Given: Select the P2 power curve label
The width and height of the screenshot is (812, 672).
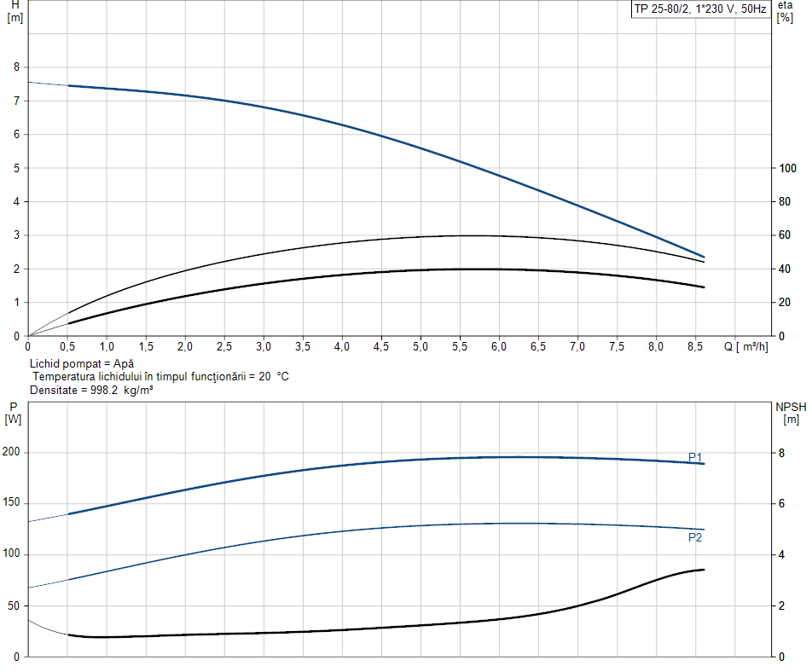Looking at the screenshot, I should [x=695, y=537].
